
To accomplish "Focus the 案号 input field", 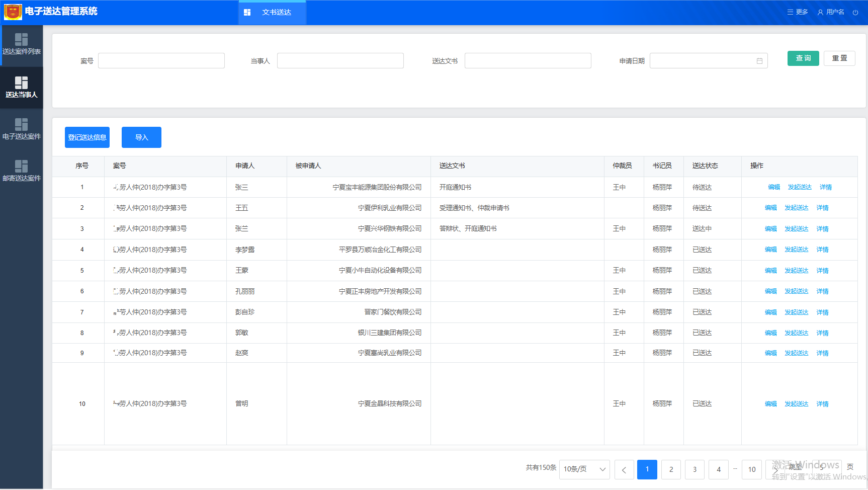I will pyautogui.click(x=161, y=61).
